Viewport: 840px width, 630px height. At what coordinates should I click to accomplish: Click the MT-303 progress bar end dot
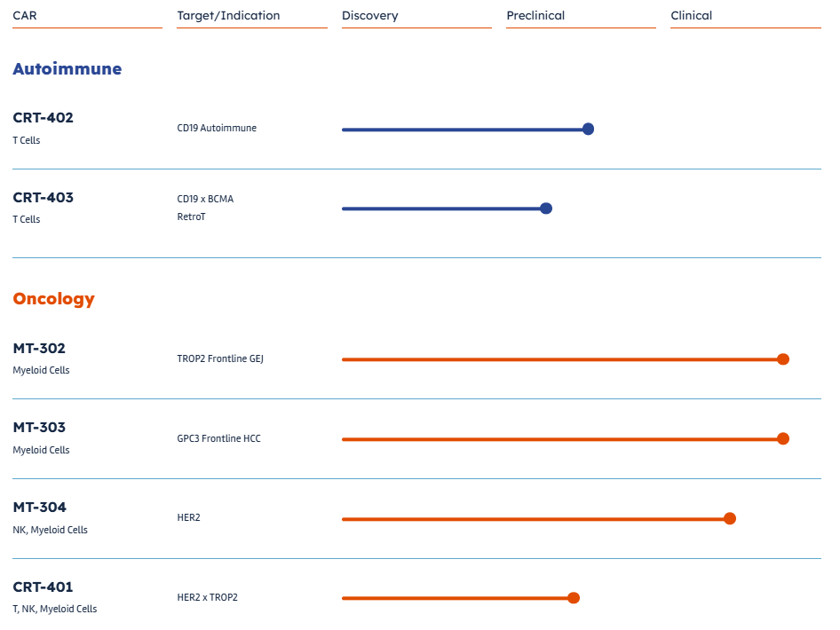(x=782, y=439)
